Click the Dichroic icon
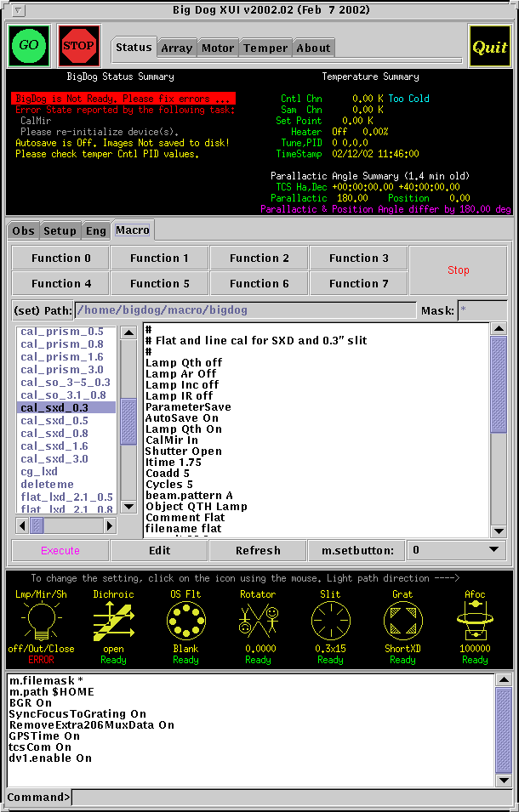The width and height of the screenshot is (519, 812). pyautogui.click(x=113, y=622)
